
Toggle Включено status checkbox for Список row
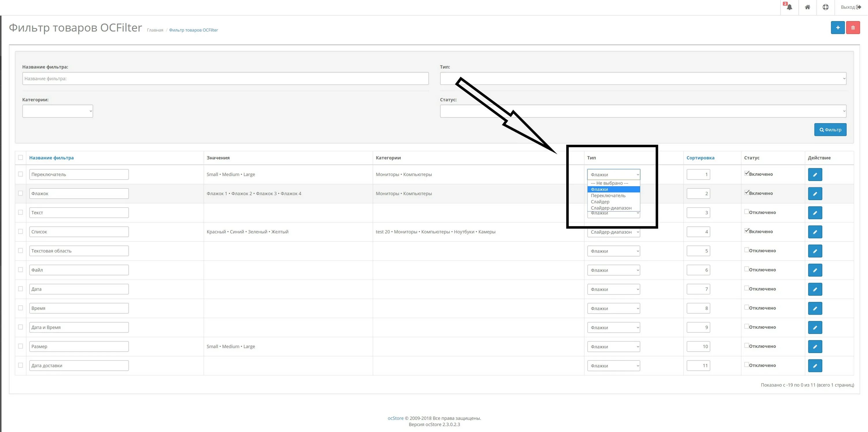coord(746,231)
